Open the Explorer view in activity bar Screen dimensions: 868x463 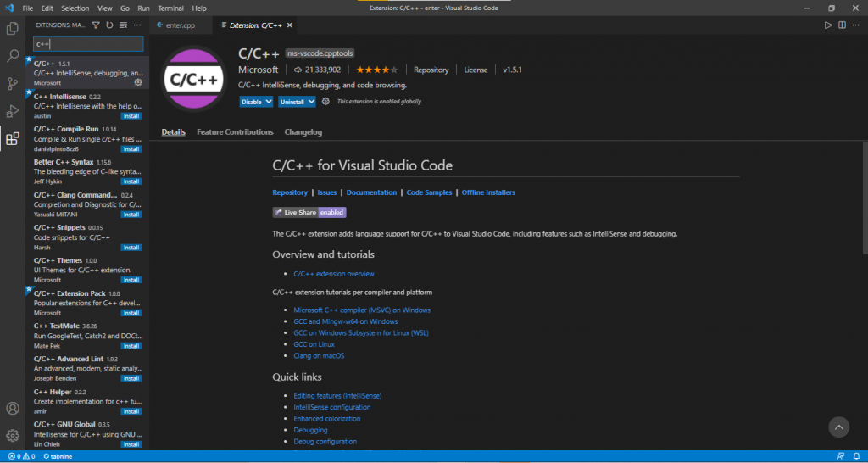coord(12,28)
